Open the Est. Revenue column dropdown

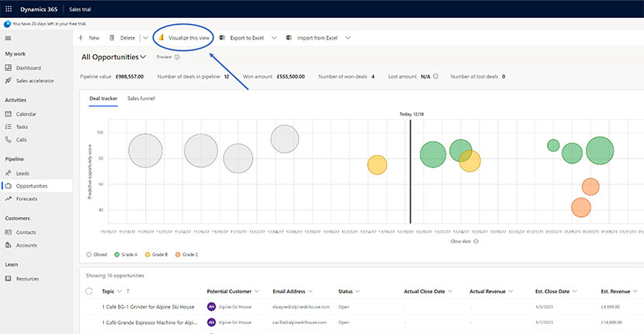coord(635,291)
